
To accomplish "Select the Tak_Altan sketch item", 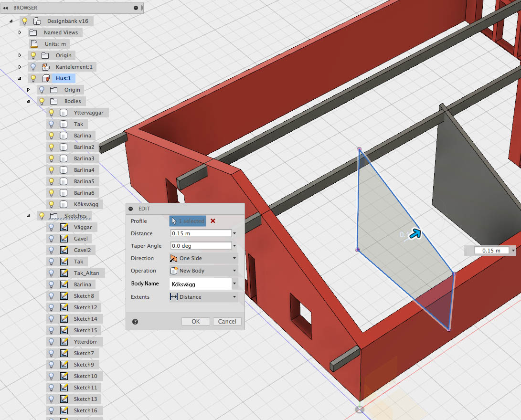I will coord(86,273).
